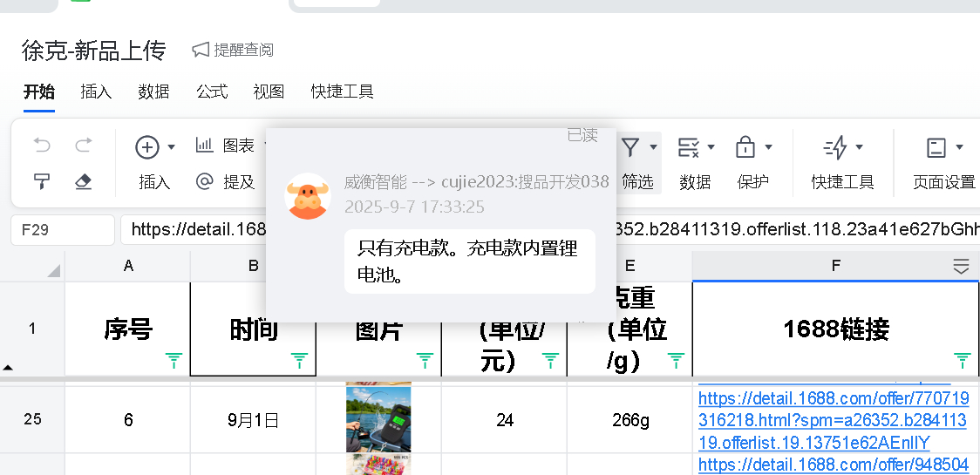
Task: Click the 插入 plus-circle icon
Action: (147, 147)
